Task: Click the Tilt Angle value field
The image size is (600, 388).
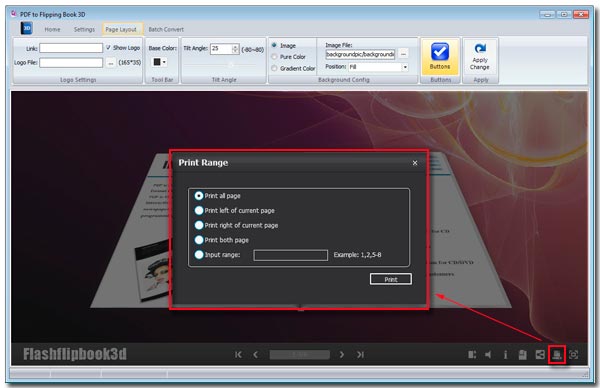Action: [221, 49]
